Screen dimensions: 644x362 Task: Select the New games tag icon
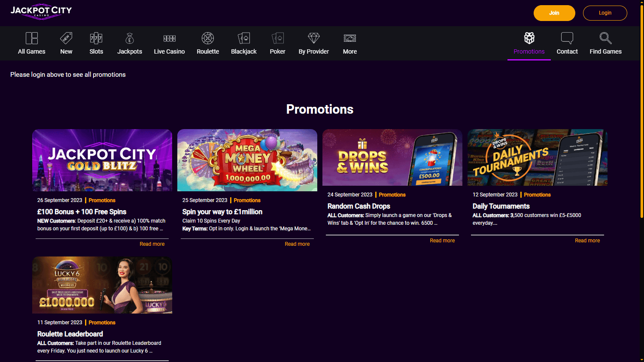tap(66, 38)
